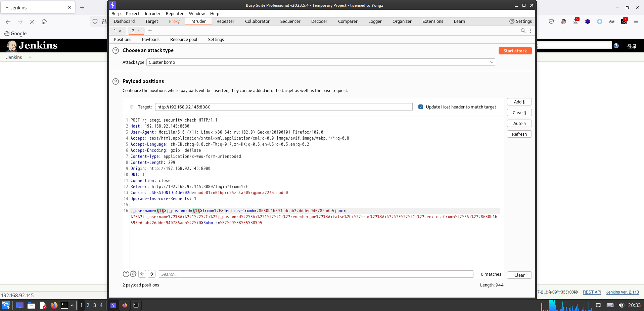Click the target crosshair icon beside Target
Image resolution: width=644 pixels, height=311 pixels.
(132, 107)
